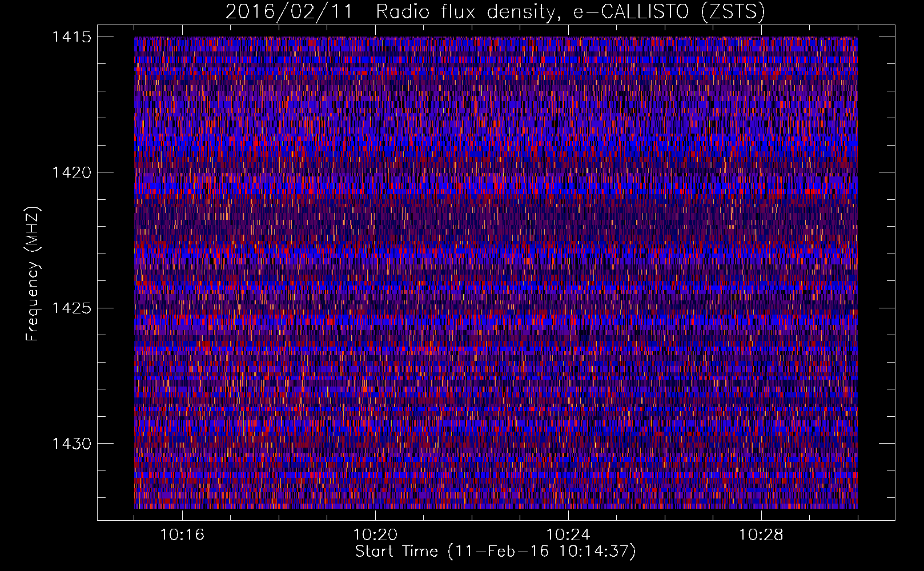The height and width of the screenshot is (571, 924).
Task: Click the 10:24 time tick label
Action: (x=568, y=535)
